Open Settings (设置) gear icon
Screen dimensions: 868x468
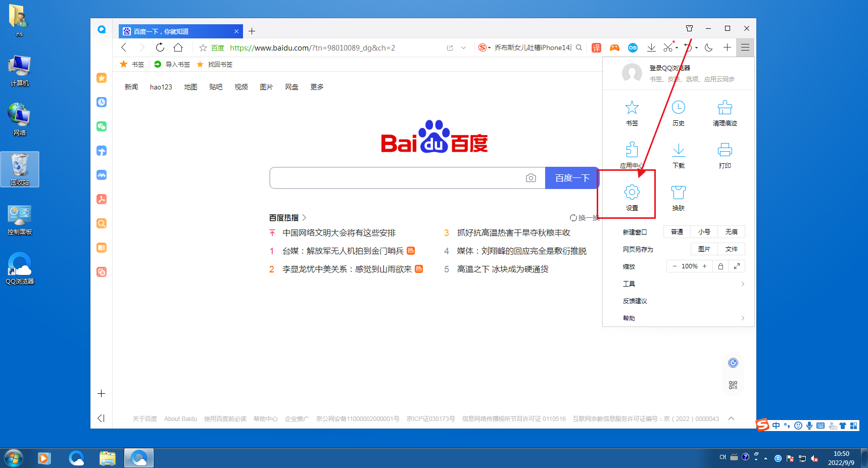632,192
